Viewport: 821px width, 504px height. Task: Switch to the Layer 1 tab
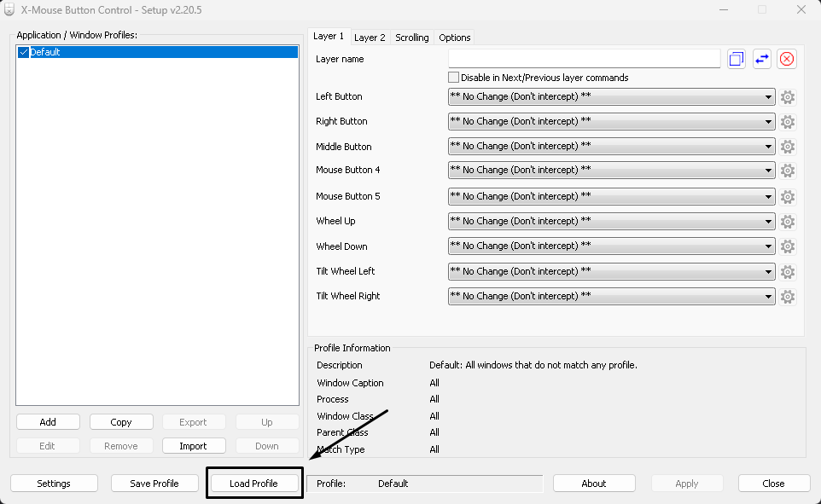[329, 36]
